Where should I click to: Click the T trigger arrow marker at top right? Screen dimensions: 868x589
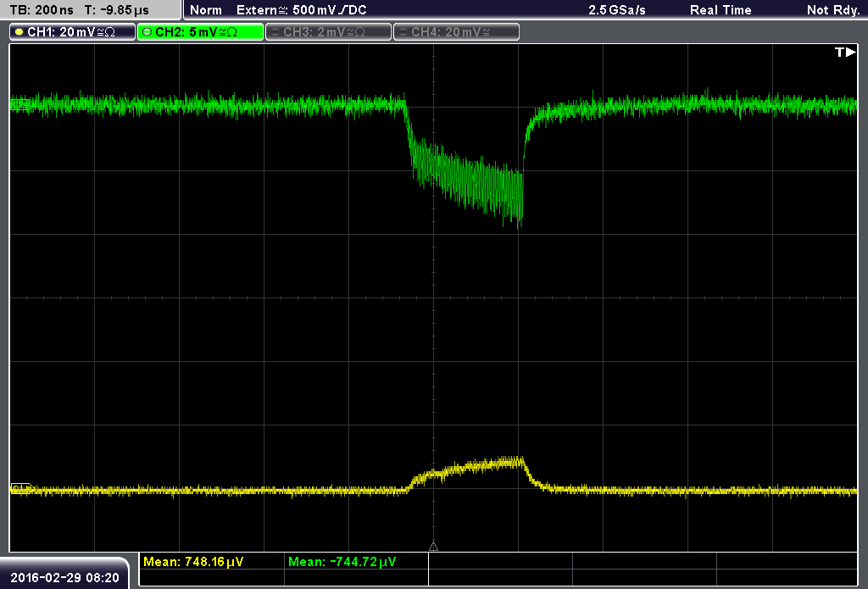pos(845,52)
